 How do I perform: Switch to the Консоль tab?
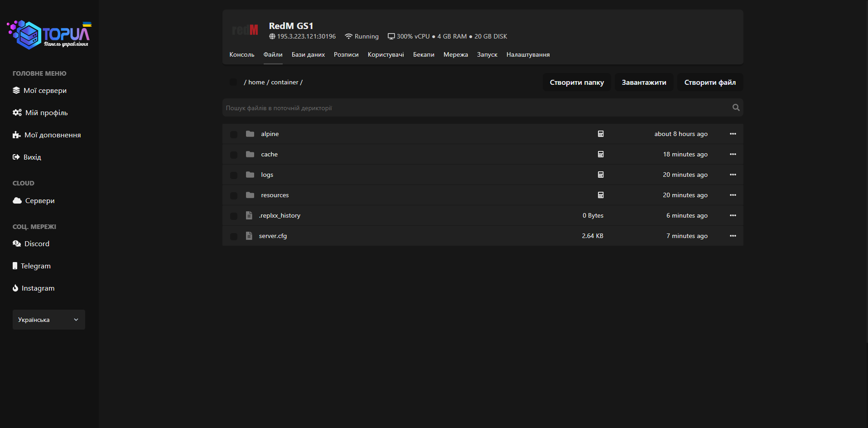pos(241,54)
